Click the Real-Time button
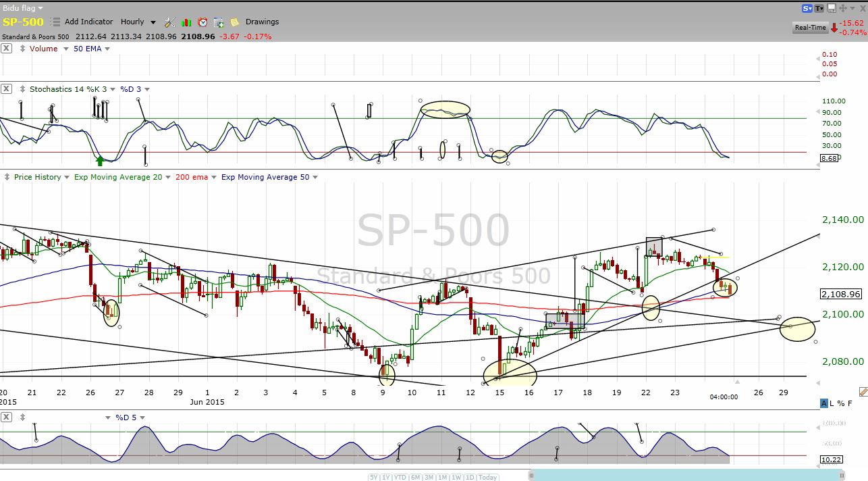Image resolution: width=868 pixels, height=481 pixels. point(810,28)
